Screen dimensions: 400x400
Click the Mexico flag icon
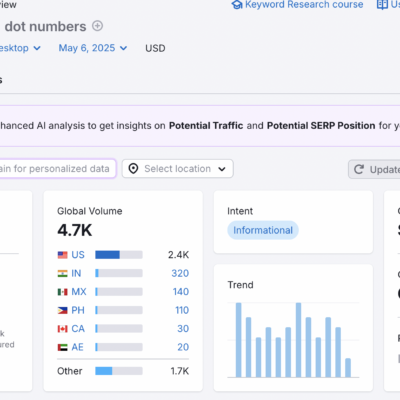[x=62, y=292]
